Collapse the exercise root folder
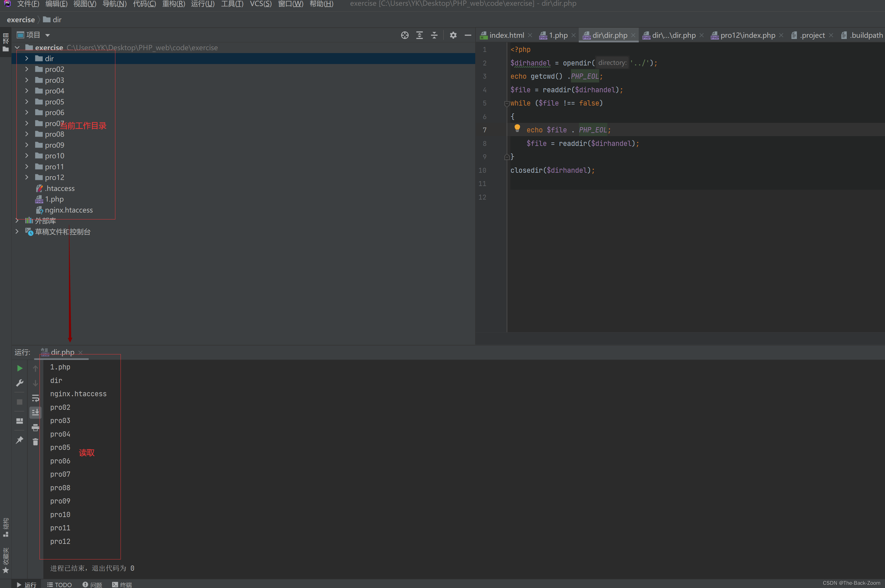The image size is (885, 588). point(17,48)
